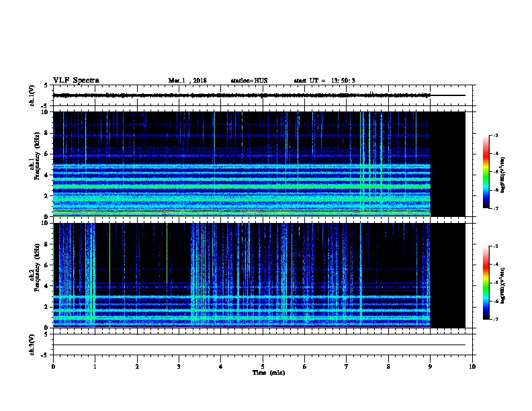Click the ch.1 "Frequency (kHz)" axis label
Image resolution: width=532 pixels, height=411 pixels.
(x=37, y=156)
